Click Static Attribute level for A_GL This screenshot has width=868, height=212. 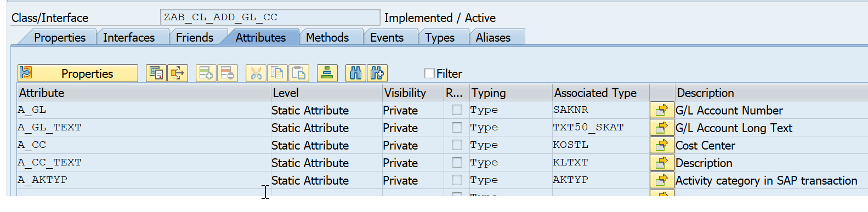[x=310, y=110]
